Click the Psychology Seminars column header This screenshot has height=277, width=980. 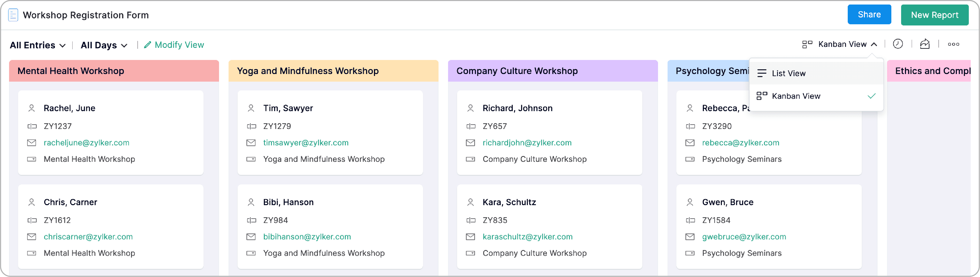708,71
